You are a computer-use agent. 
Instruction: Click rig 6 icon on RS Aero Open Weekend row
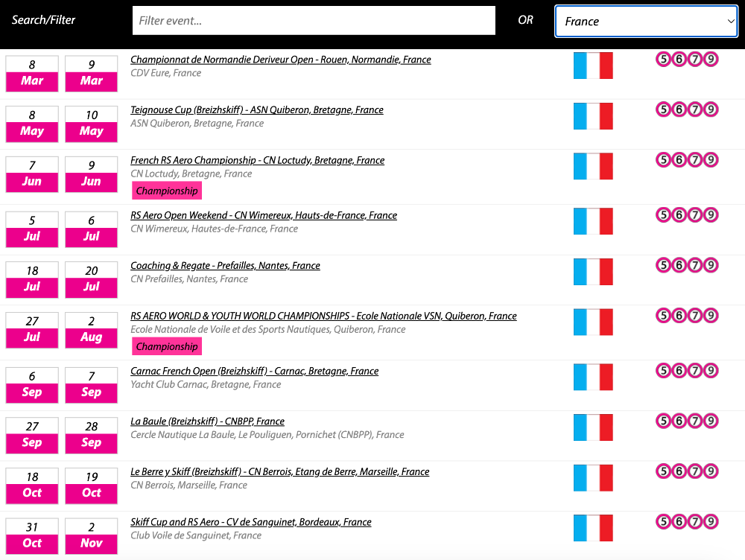(679, 215)
